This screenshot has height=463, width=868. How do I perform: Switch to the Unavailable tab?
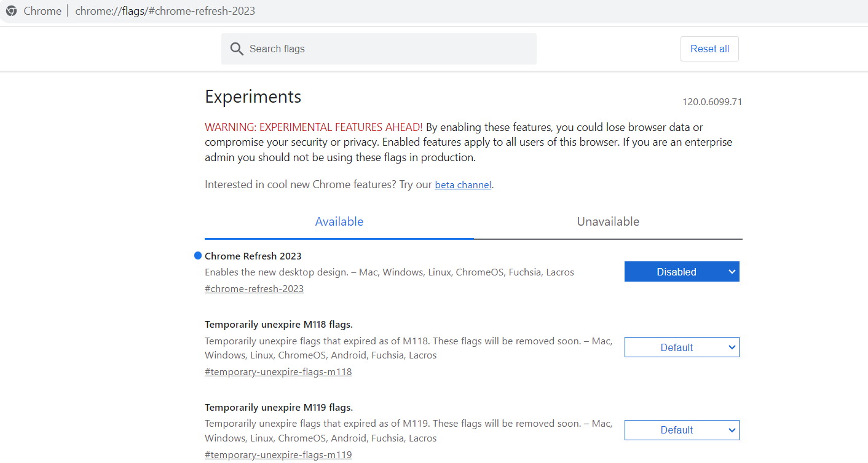[608, 221]
